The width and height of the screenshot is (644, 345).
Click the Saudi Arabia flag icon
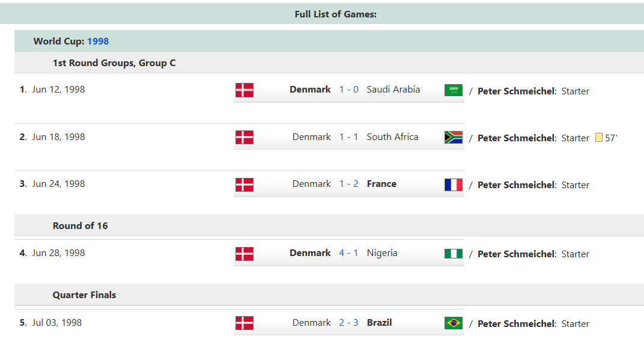click(454, 90)
